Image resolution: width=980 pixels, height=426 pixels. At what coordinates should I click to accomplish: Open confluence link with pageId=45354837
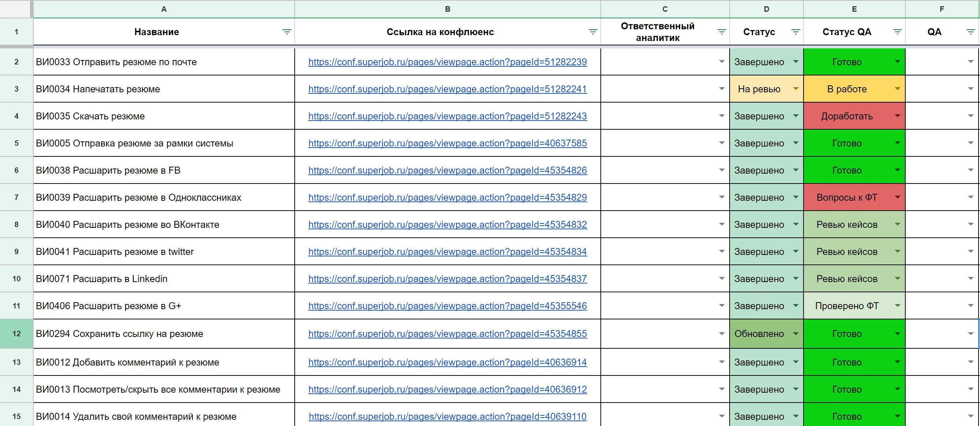(x=447, y=279)
